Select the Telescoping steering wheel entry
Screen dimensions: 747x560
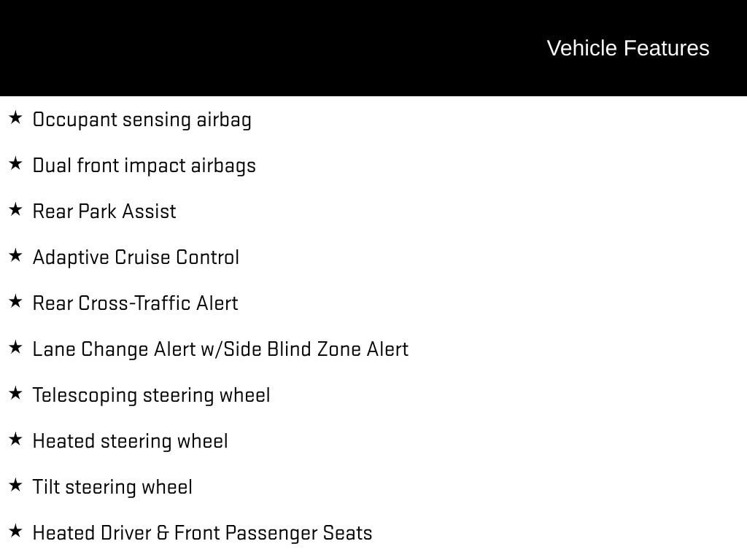[151, 395]
